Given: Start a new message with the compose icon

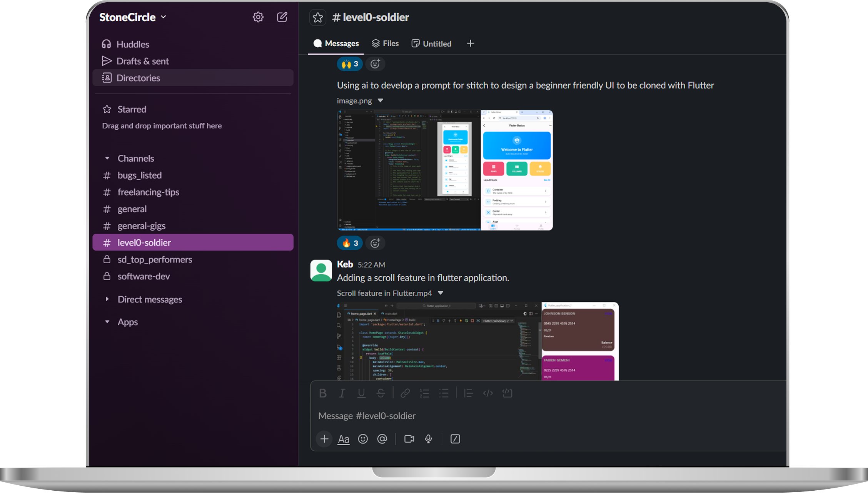Looking at the screenshot, I should (x=282, y=17).
